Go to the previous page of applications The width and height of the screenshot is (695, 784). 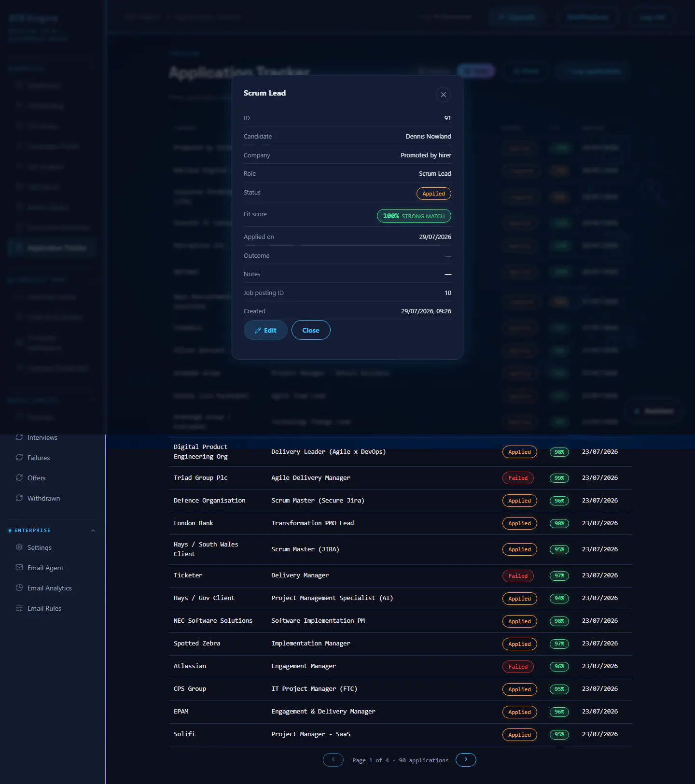coord(333,760)
